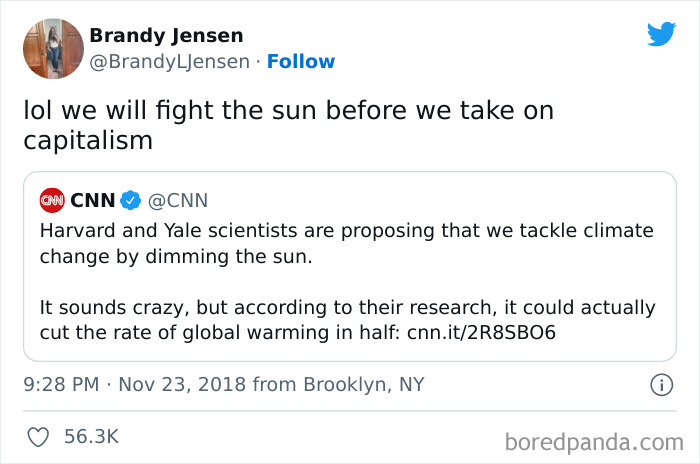Click the Brandy Jensen display name
Screen dimensions: 700x464
(x=166, y=35)
